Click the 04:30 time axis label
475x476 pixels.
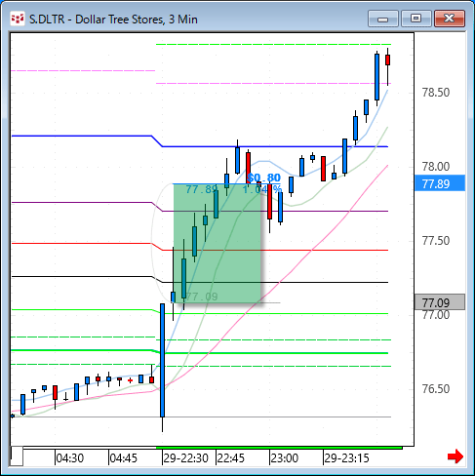[70, 458]
